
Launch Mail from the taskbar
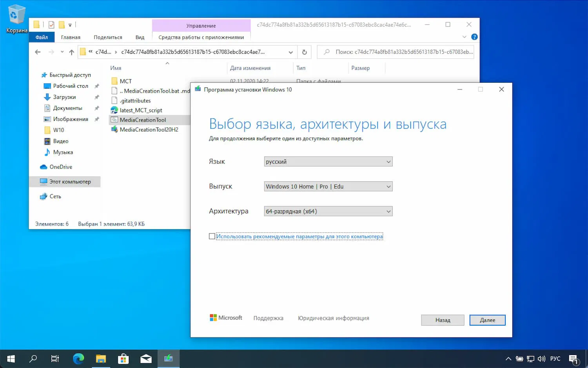pyautogui.click(x=146, y=358)
